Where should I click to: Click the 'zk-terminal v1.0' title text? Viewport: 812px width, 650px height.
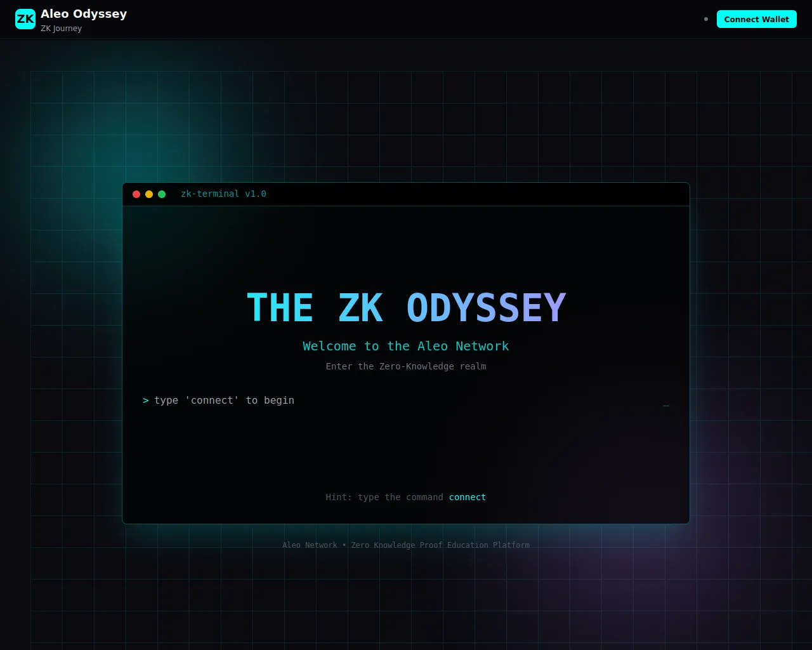tap(223, 194)
